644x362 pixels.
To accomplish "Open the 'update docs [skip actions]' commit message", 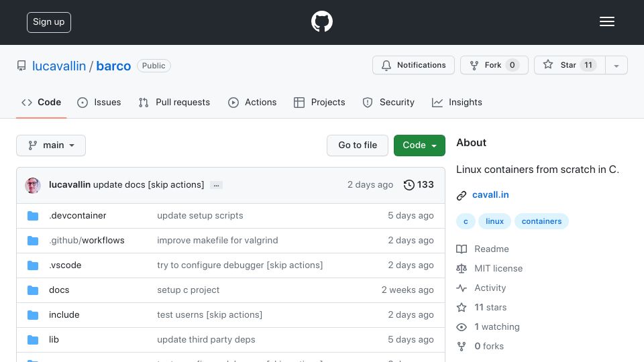I will 149,185.
